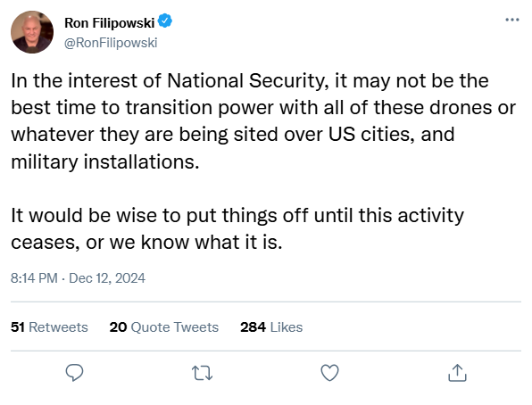Click the words 'military installations' in the tweet
532x405 pixels.
105,161
